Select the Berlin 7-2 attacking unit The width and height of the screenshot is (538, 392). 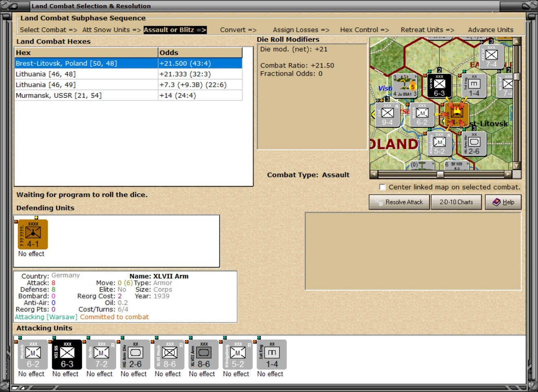tap(101, 355)
